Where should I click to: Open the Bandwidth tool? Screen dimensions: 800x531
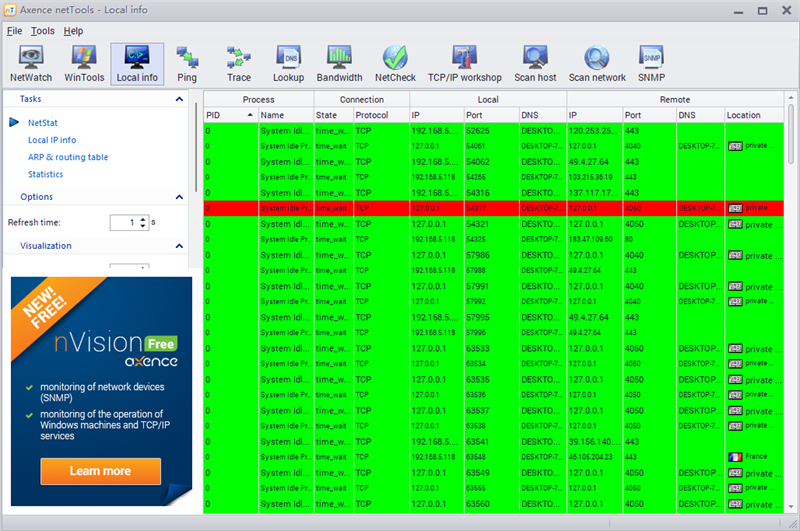coord(339,64)
